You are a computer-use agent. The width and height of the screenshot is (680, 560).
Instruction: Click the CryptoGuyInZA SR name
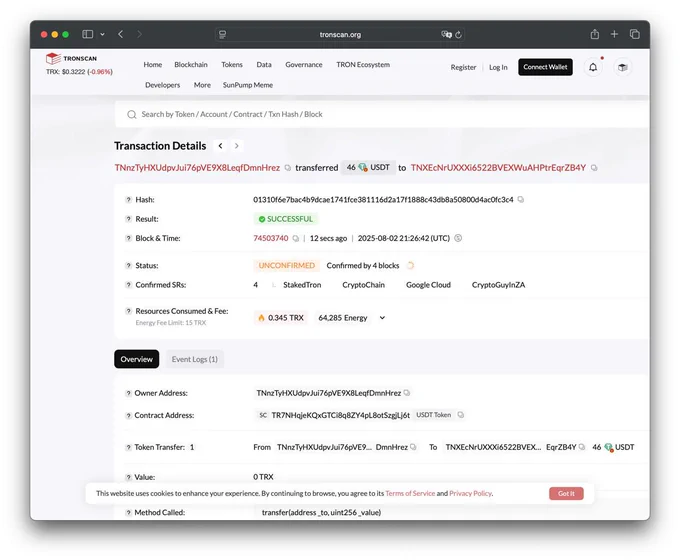pos(498,285)
